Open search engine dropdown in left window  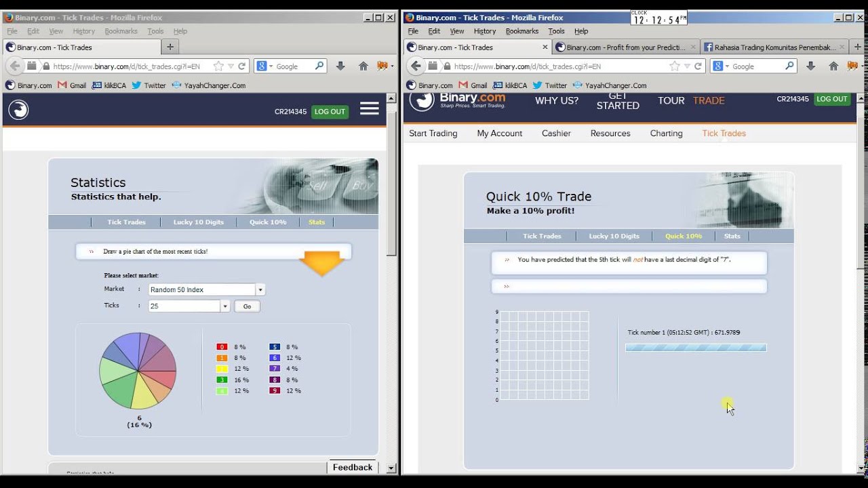pos(264,66)
